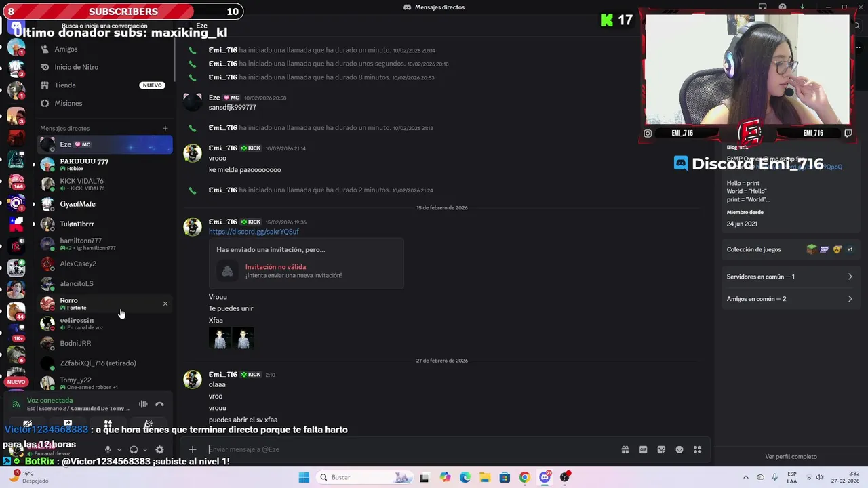Expand Servidores en común section
The height and width of the screenshot is (488, 868).
point(789,277)
